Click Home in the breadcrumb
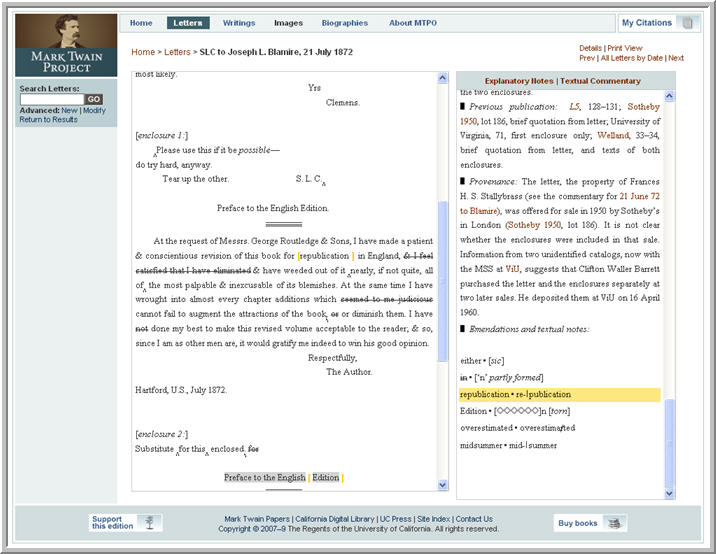This screenshot has height=554, width=716. [x=143, y=52]
